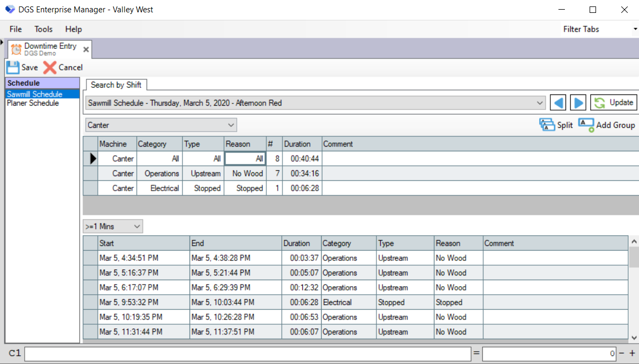Open the Filter Tabs dropdown

click(635, 29)
